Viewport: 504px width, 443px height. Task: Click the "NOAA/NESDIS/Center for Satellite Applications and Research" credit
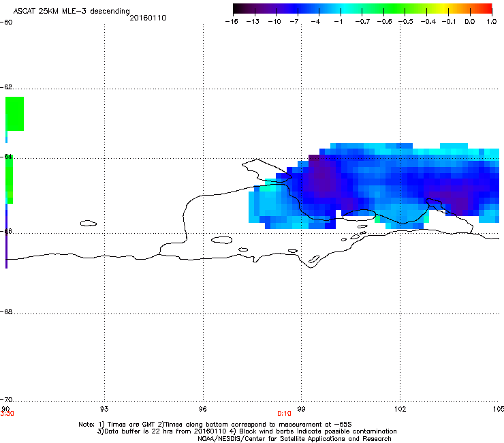point(294,439)
